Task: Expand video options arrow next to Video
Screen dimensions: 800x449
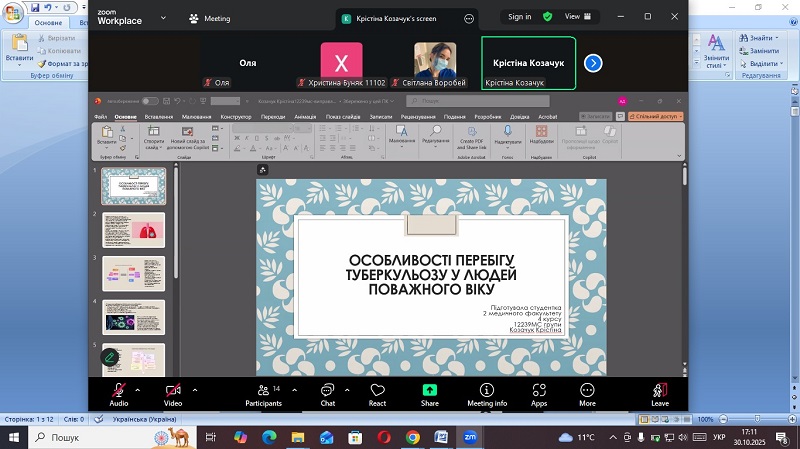Action: tap(194, 389)
